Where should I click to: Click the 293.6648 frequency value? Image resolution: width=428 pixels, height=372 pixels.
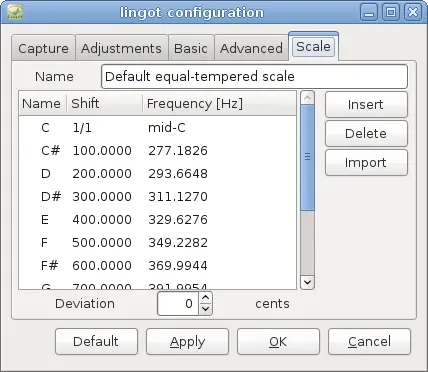178,174
